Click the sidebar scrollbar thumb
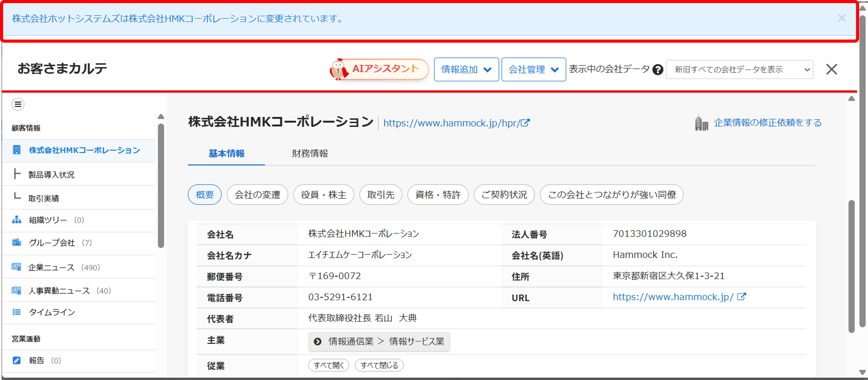868x380 pixels. pyautogui.click(x=161, y=185)
